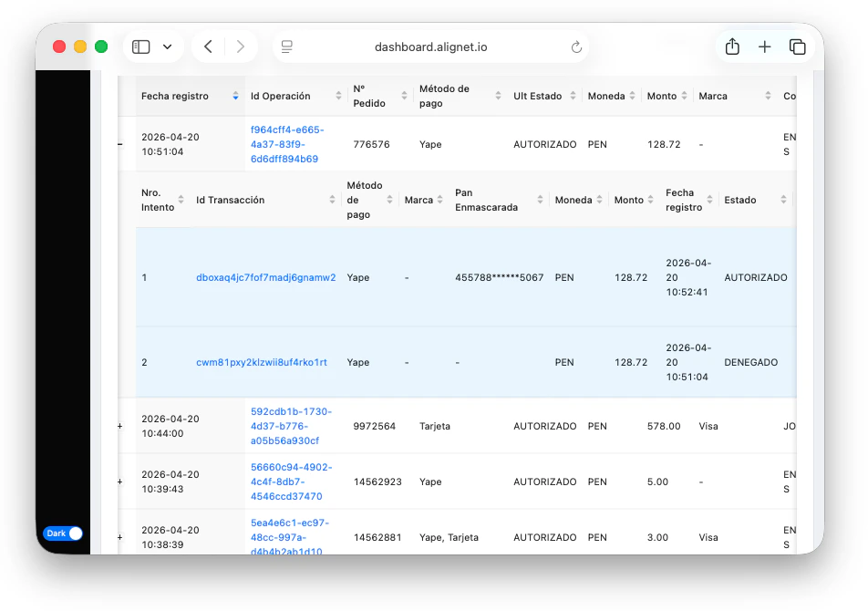Show the tab overview
Viewport: 868px width, 611px height.
pos(797,47)
